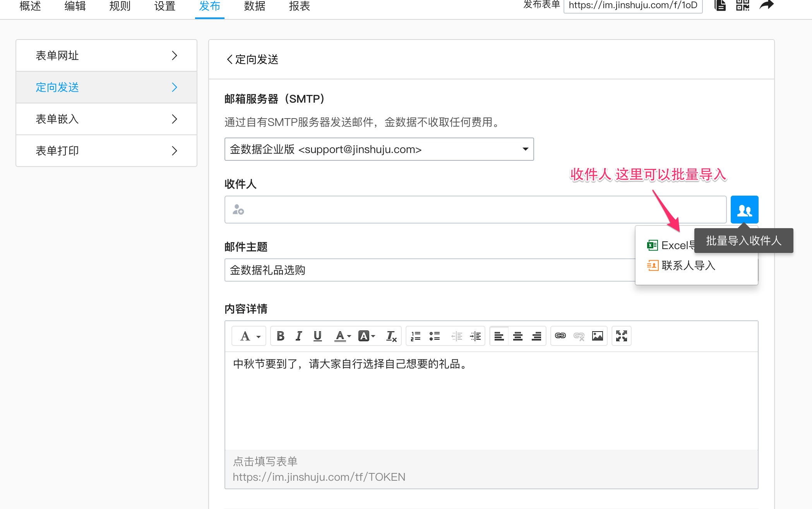This screenshot has height=509, width=812.
Task: Switch to the 发布 tab
Action: (210, 6)
